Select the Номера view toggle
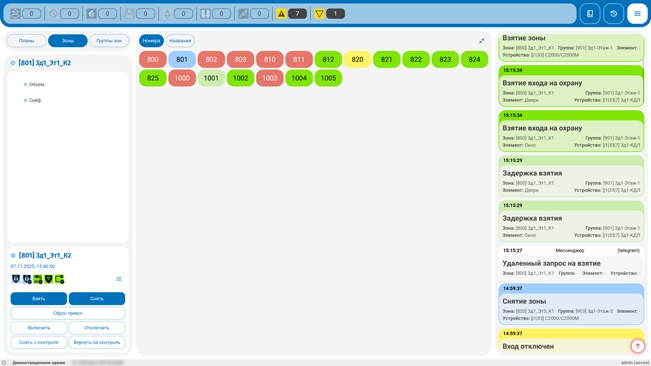The height and width of the screenshot is (366, 651). [x=152, y=41]
